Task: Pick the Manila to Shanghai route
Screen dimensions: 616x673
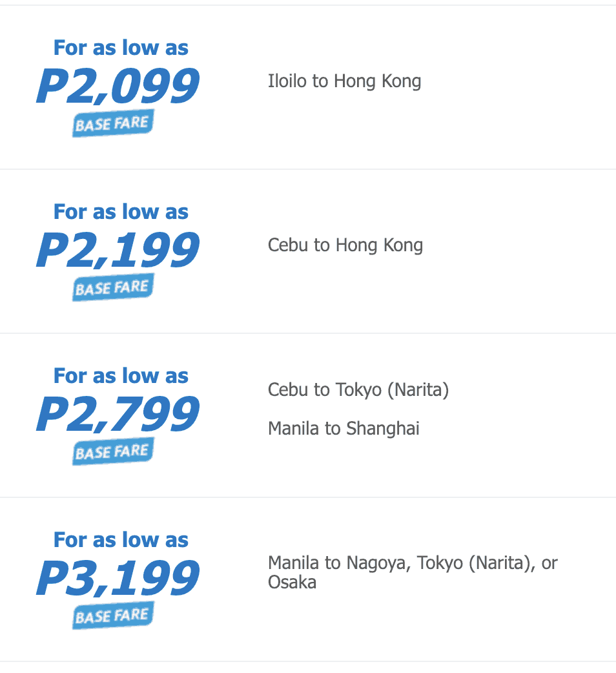Action: coord(344,428)
